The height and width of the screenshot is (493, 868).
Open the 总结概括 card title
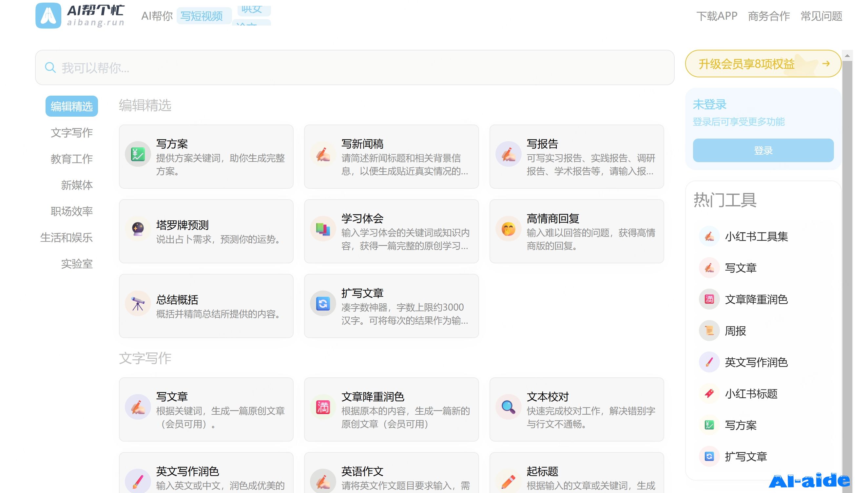click(177, 300)
